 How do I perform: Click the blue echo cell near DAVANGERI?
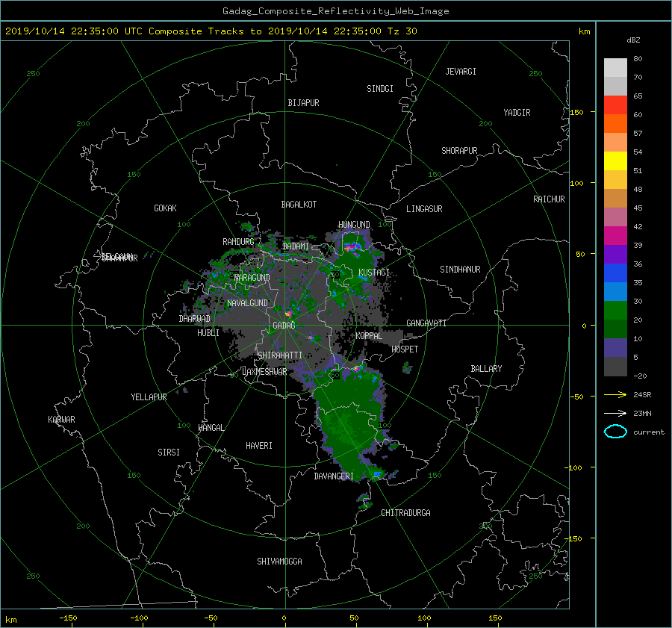tap(377, 474)
